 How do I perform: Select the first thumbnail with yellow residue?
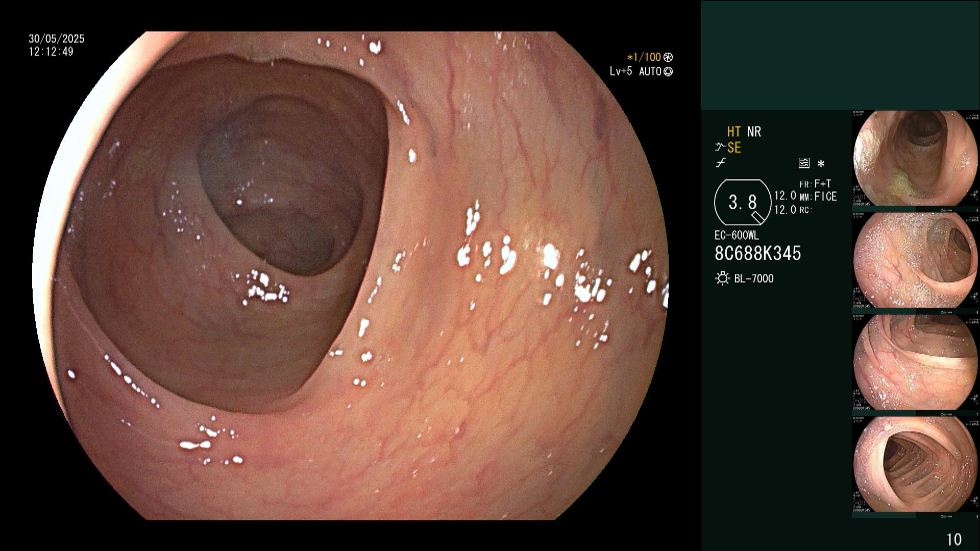pos(915,159)
